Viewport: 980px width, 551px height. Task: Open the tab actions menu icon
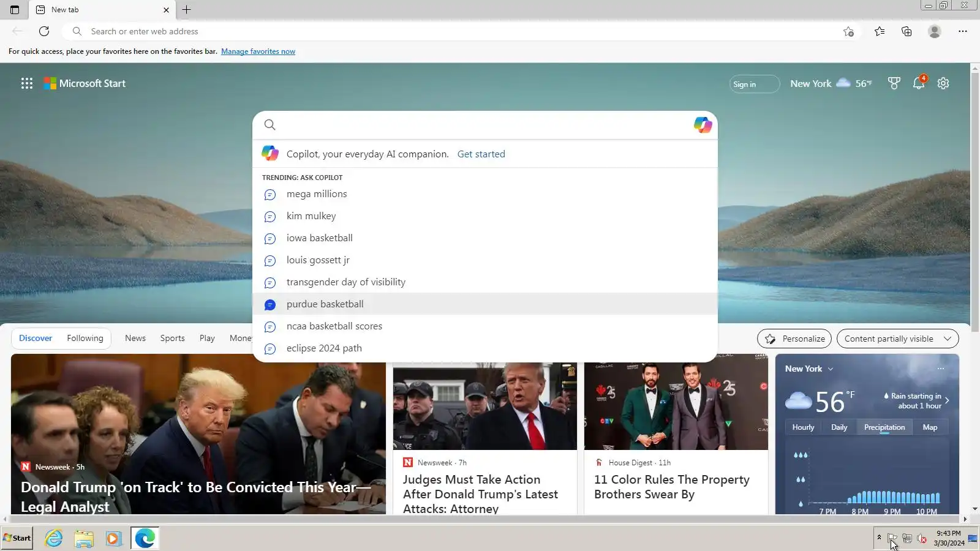tap(15, 10)
